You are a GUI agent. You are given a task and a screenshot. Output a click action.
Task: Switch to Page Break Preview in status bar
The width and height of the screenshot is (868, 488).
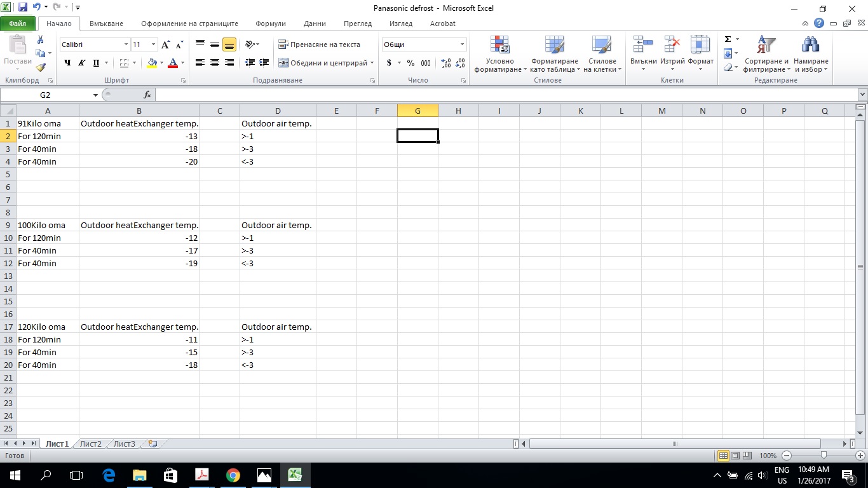click(x=747, y=456)
